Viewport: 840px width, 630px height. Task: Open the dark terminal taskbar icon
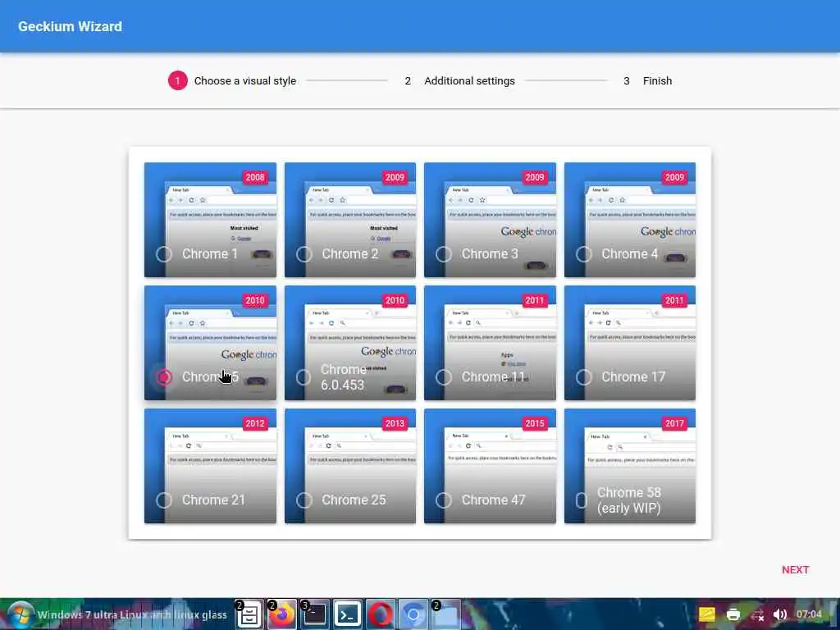point(315,614)
